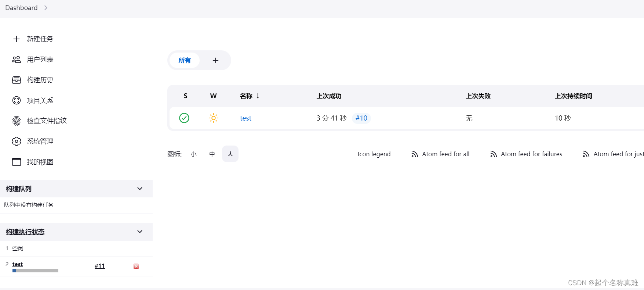Collapse the 构建执行状态 panel
Screen dimensions: 644x290
tap(140, 232)
